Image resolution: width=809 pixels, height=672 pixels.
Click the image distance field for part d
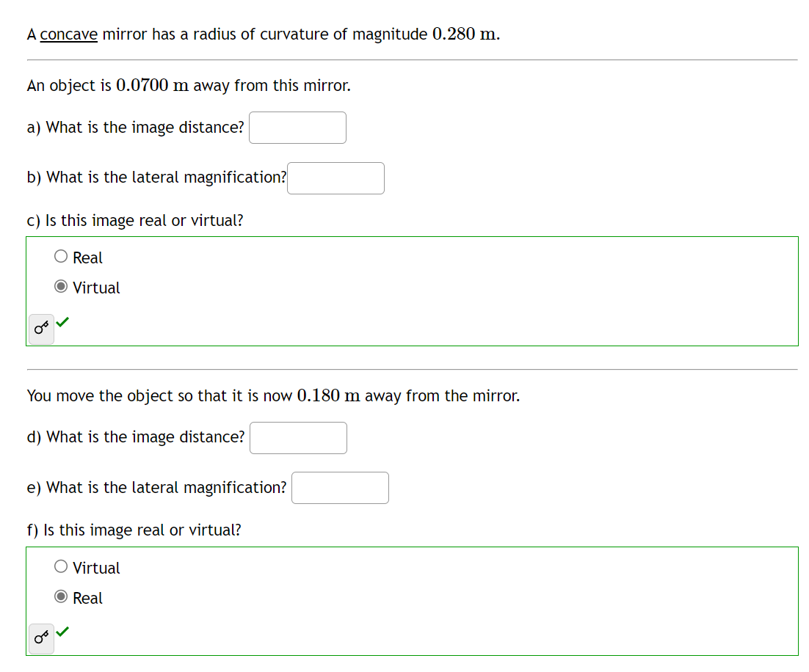[298, 437]
